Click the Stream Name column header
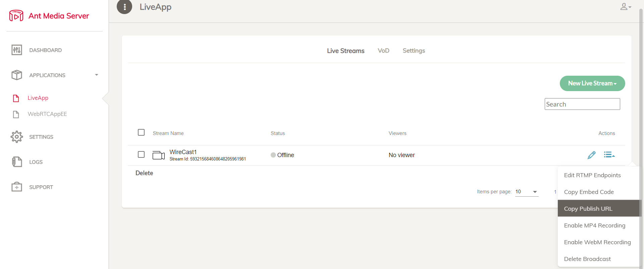This screenshot has height=269, width=644. point(168,133)
